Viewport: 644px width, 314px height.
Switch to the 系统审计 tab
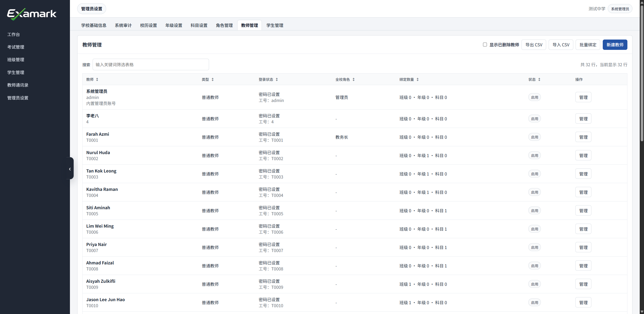coord(123,25)
